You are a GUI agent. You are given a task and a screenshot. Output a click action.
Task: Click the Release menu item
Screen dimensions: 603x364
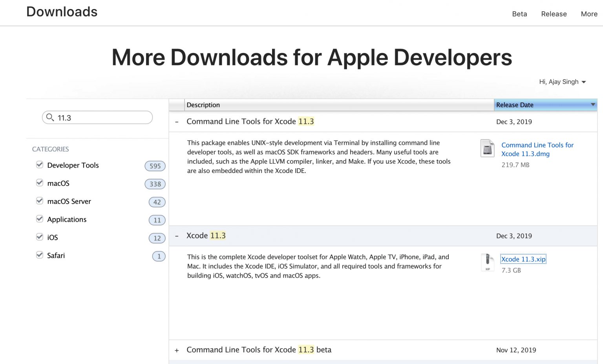pyautogui.click(x=554, y=14)
